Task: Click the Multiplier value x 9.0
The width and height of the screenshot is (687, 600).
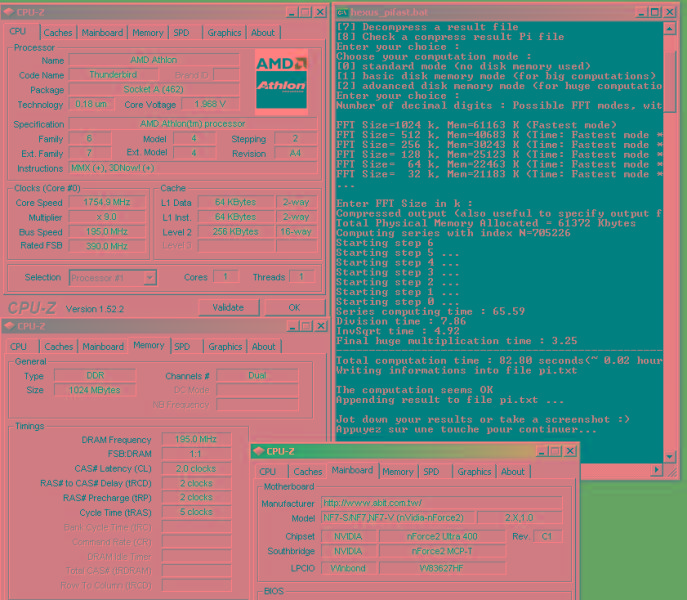Action: click(x=107, y=217)
